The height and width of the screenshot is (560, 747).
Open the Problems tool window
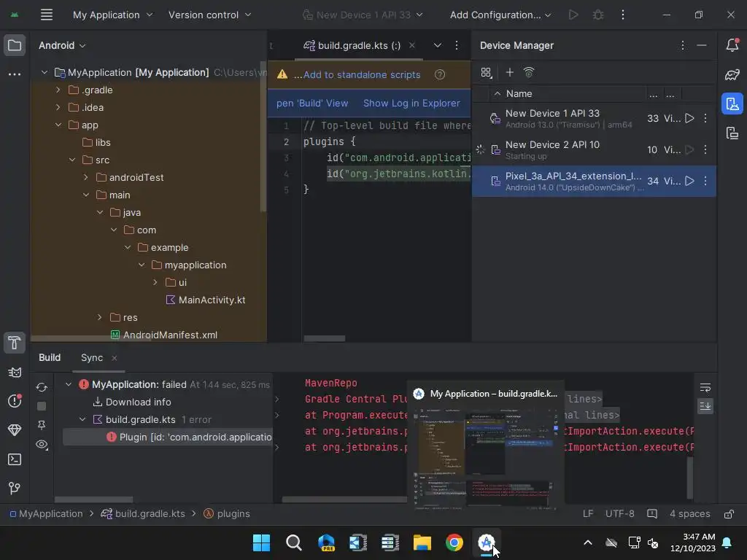tap(15, 401)
